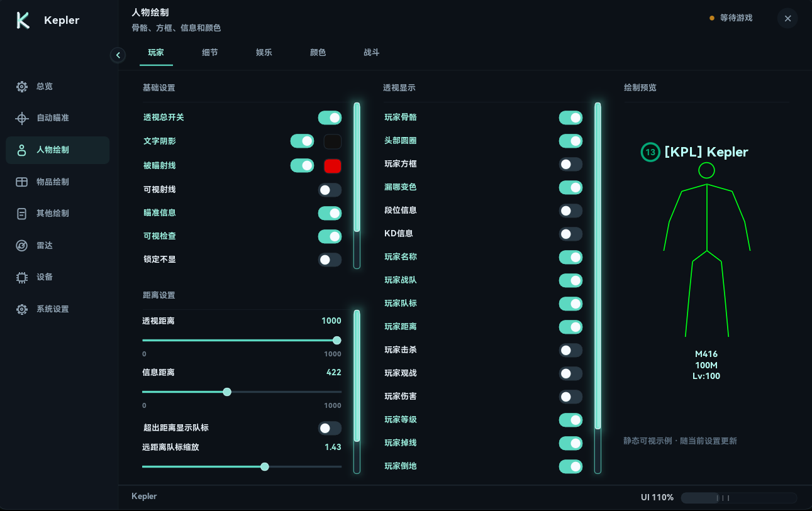Open the 系统设置 gear icon
This screenshot has height=511, width=812.
click(22, 309)
